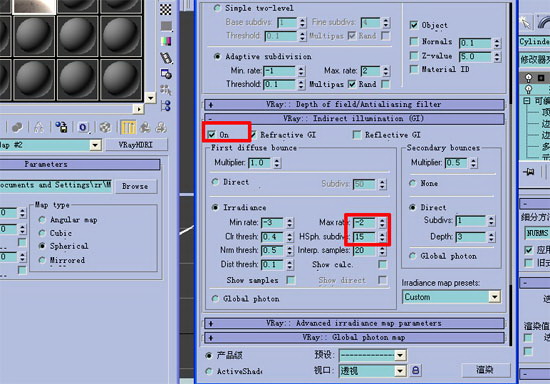
Task: Select Direct under First diffuse bounce
Action: pyautogui.click(x=215, y=182)
